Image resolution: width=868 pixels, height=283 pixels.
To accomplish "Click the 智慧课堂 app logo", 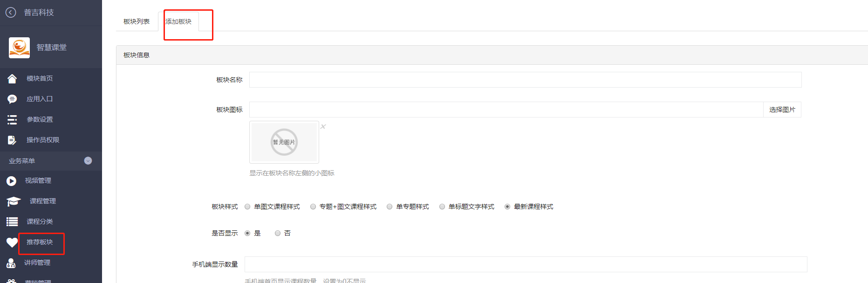I will (19, 48).
